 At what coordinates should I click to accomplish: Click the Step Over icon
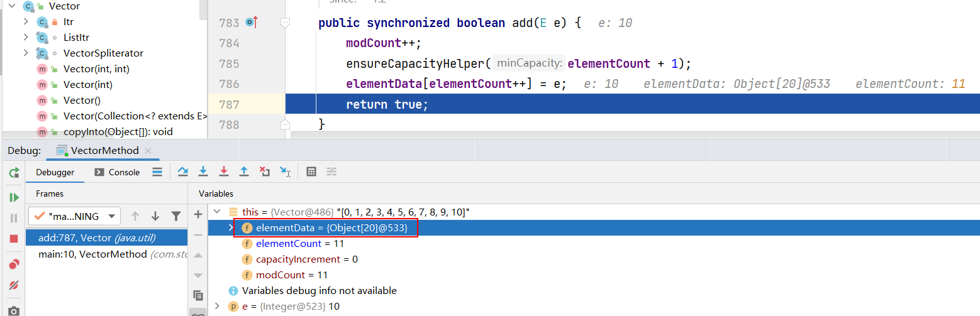coord(182,172)
